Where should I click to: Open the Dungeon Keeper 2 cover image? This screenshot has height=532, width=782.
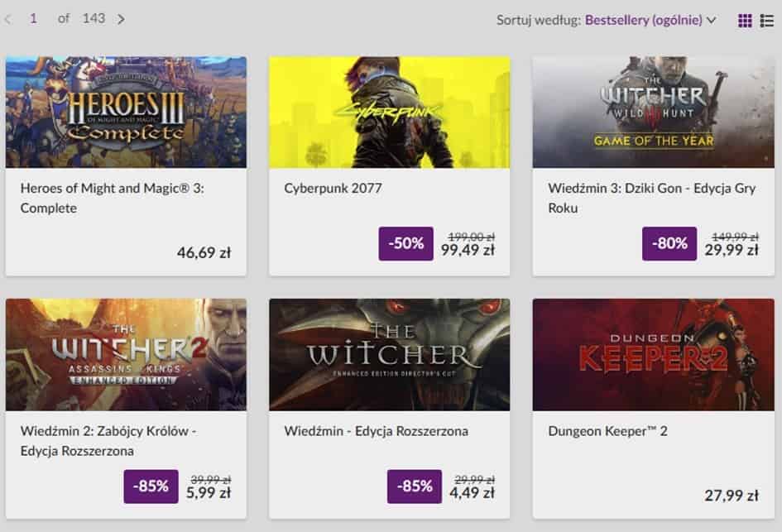point(653,355)
